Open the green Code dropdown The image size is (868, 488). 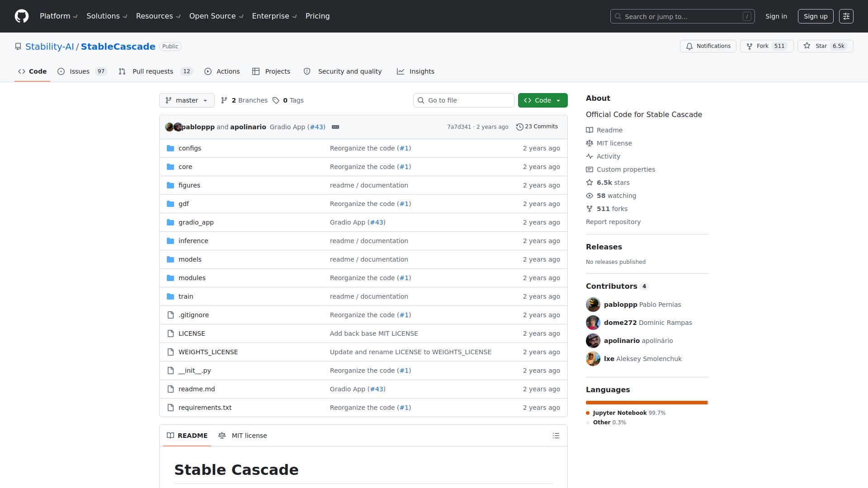click(543, 100)
